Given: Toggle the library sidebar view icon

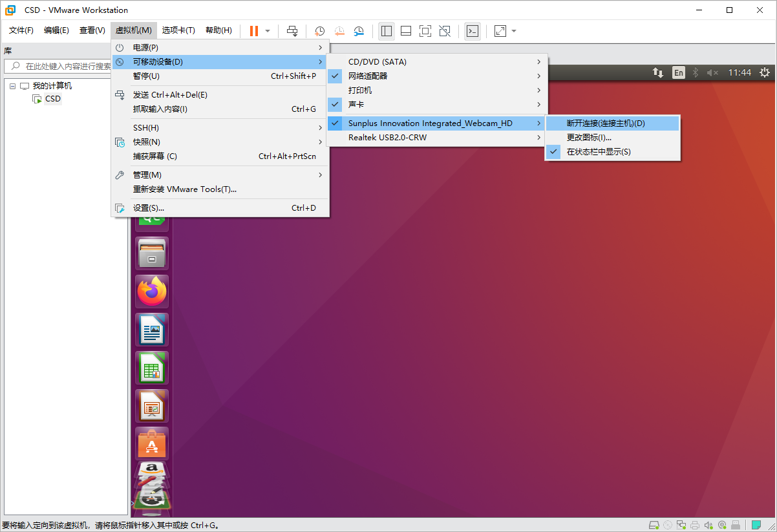Looking at the screenshot, I should pos(387,30).
